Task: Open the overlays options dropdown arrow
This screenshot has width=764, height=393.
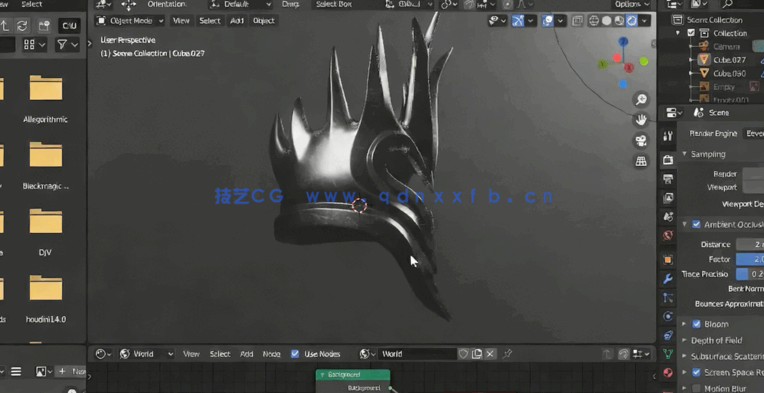Action: [x=560, y=20]
